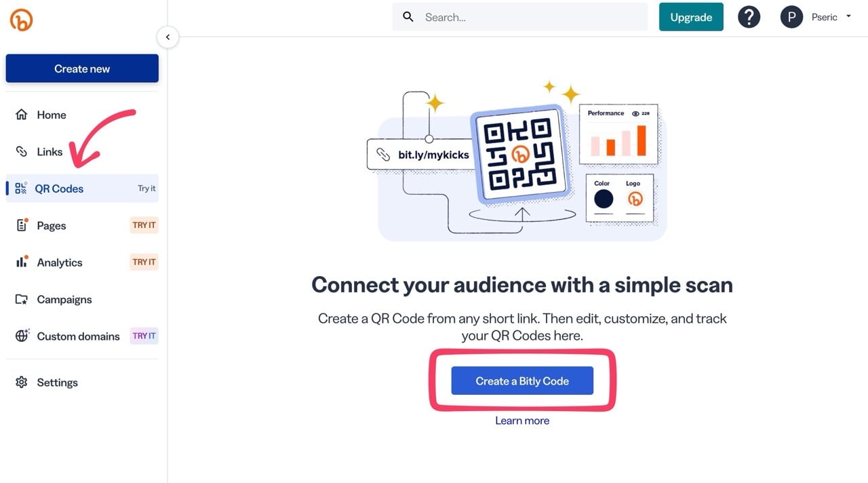Click the Settings gear icon
Image resolution: width=868 pixels, height=483 pixels.
pyautogui.click(x=21, y=382)
